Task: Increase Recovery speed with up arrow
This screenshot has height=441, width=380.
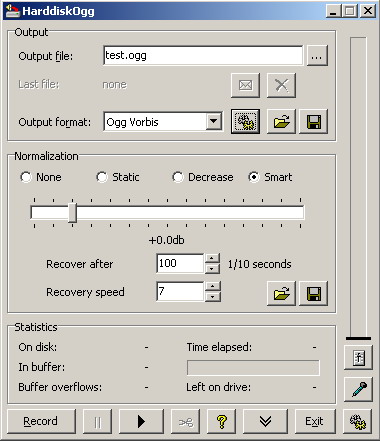Action: (212, 287)
